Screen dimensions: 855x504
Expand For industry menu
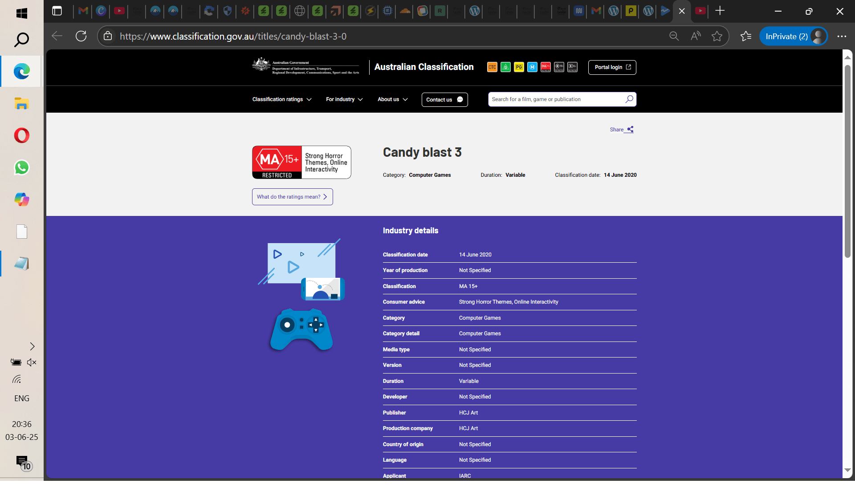(x=344, y=99)
